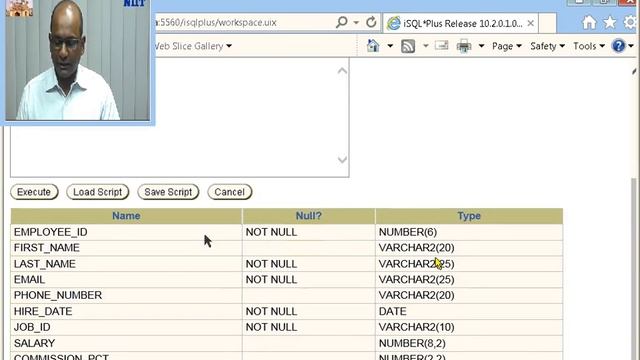The width and height of the screenshot is (640, 360).
Task: Open the Page menu
Action: click(x=507, y=46)
